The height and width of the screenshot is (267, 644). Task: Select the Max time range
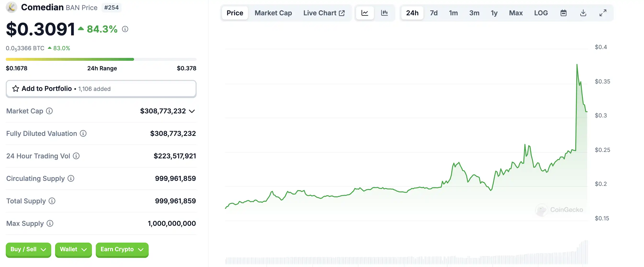pos(515,13)
